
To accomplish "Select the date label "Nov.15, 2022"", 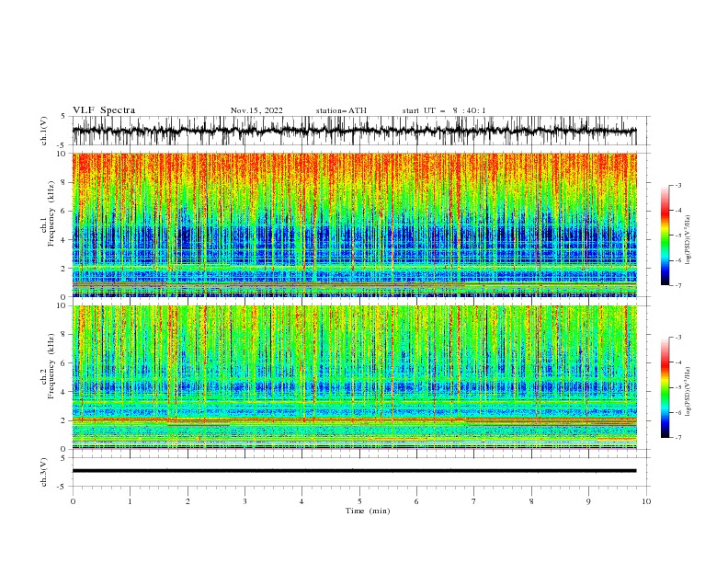I will click(x=256, y=110).
